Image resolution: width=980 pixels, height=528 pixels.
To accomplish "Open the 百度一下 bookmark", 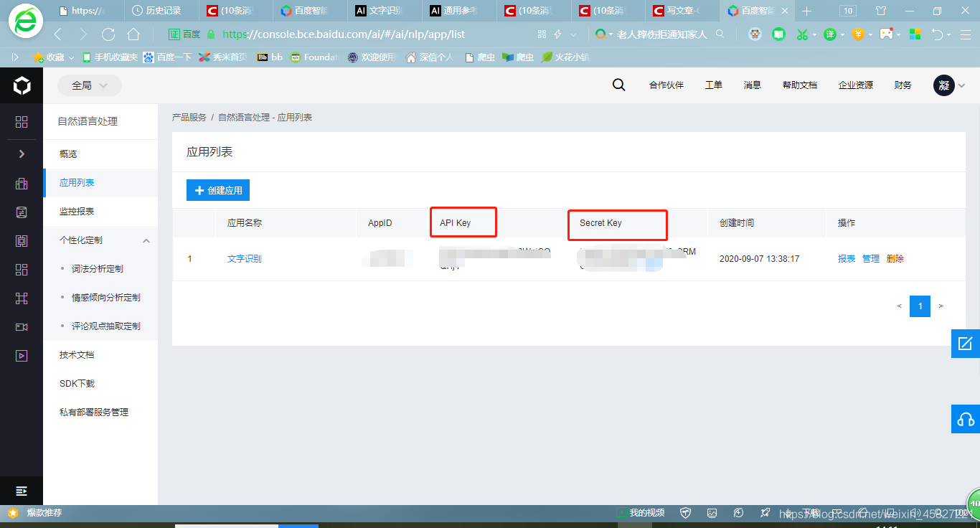I will pyautogui.click(x=167, y=57).
